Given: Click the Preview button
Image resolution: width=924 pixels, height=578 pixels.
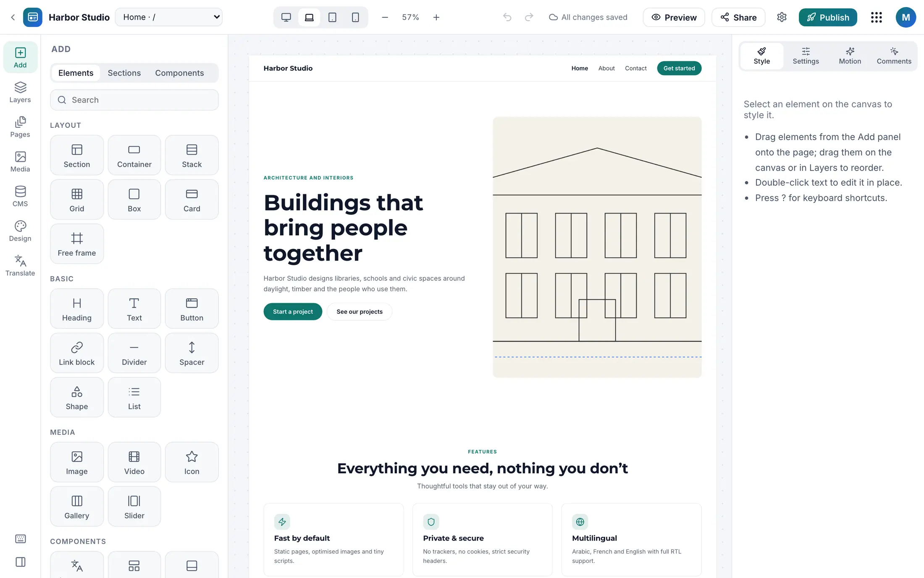Looking at the screenshot, I should point(674,17).
